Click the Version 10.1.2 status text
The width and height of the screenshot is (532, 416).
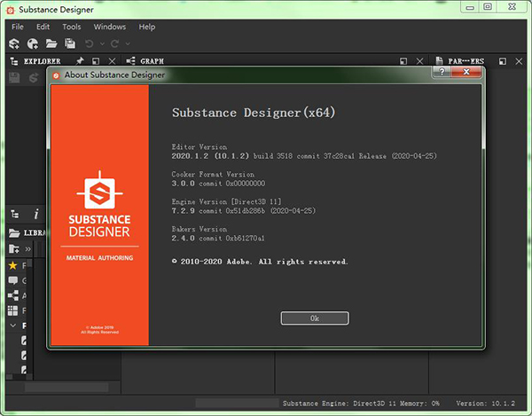point(486,404)
